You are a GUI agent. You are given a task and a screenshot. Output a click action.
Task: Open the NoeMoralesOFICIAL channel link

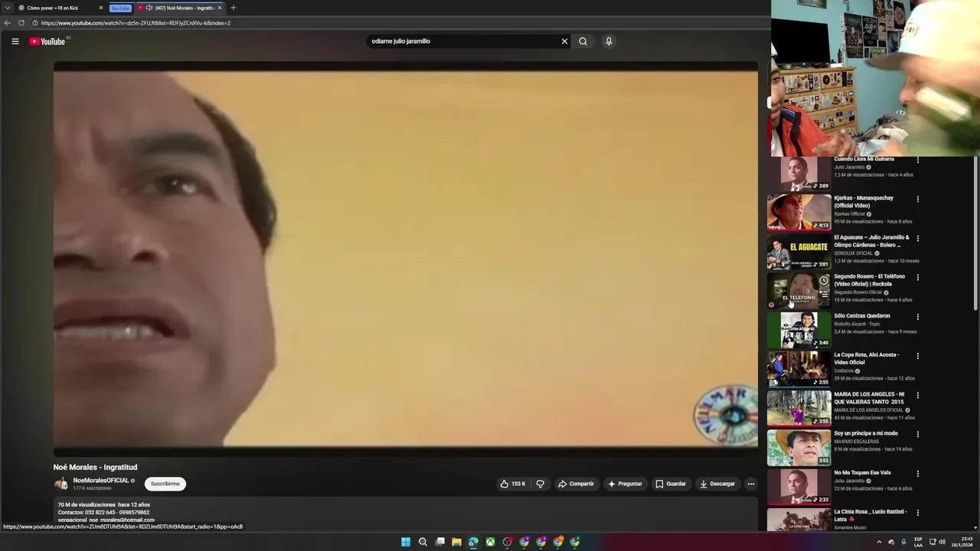coord(100,481)
